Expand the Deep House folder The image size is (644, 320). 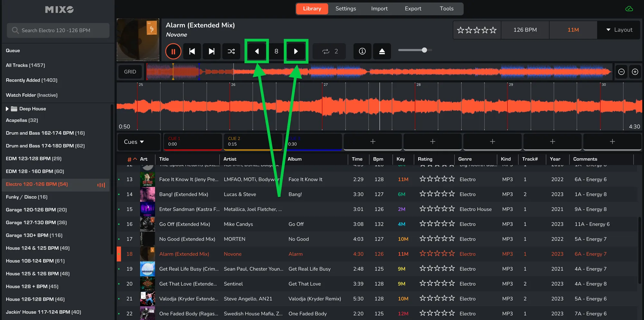click(x=7, y=109)
